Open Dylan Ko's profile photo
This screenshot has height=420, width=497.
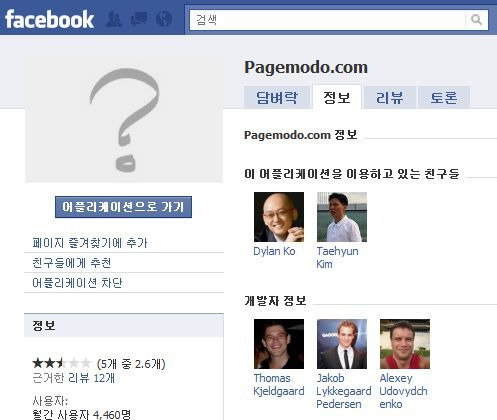[x=279, y=217]
